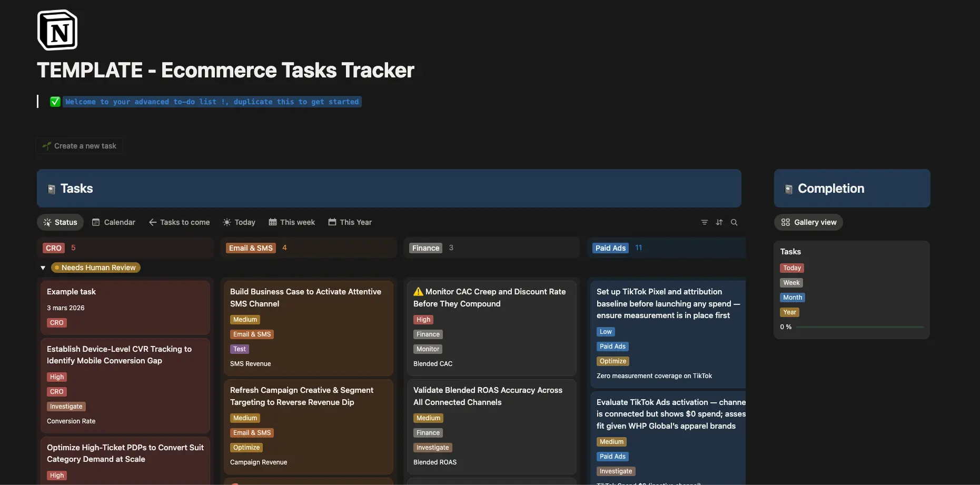980x485 pixels.
Task: Click the Email & SMS column header tag
Action: pyautogui.click(x=251, y=248)
